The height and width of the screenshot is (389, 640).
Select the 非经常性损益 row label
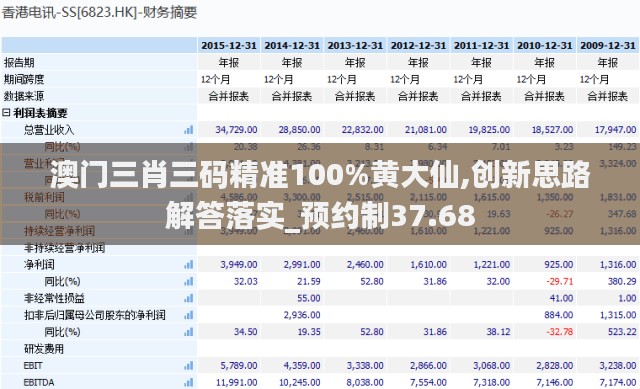coord(54,298)
